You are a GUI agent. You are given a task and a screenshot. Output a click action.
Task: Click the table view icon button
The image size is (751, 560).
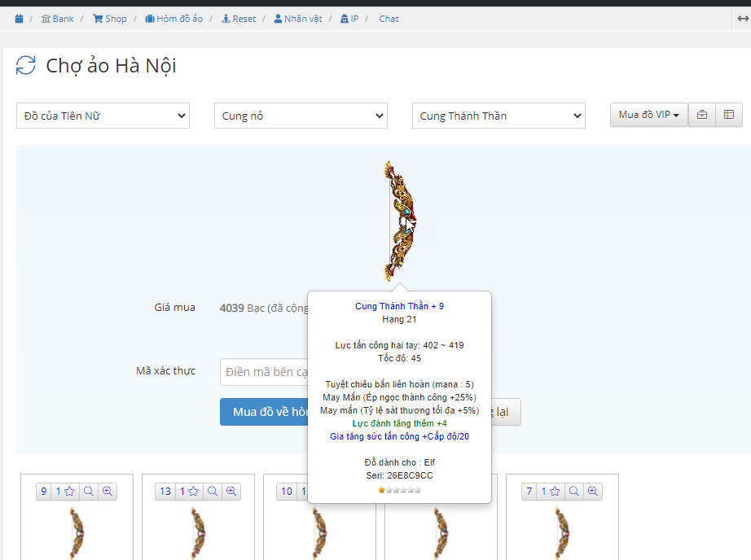tap(728, 115)
